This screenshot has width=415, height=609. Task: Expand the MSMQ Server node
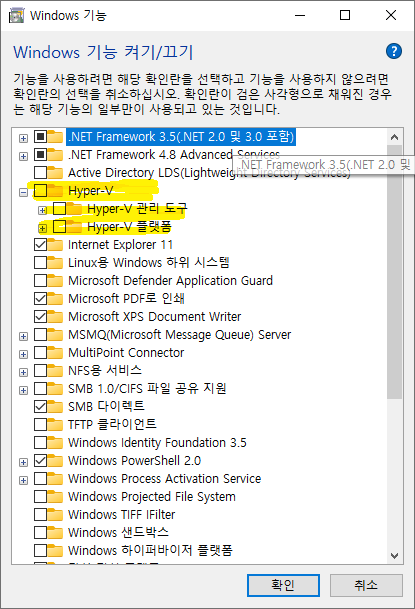coord(24,336)
